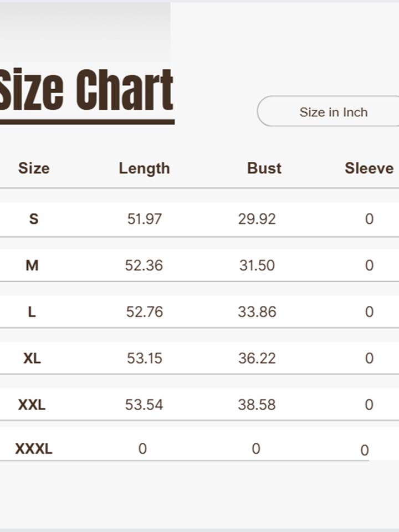Click the 52.76 length value
Image resolution: width=399 pixels, height=532 pixels.
pyautogui.click(x=144, y=312)
